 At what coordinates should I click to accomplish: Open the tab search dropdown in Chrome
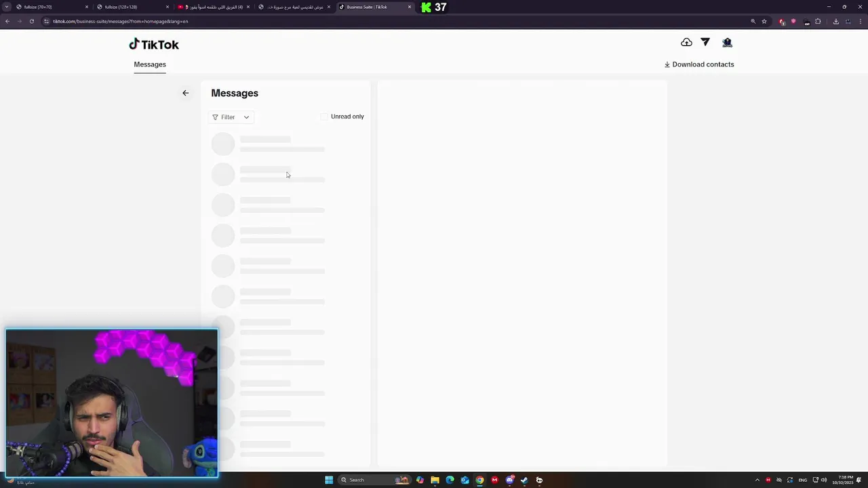pos(7,7)
